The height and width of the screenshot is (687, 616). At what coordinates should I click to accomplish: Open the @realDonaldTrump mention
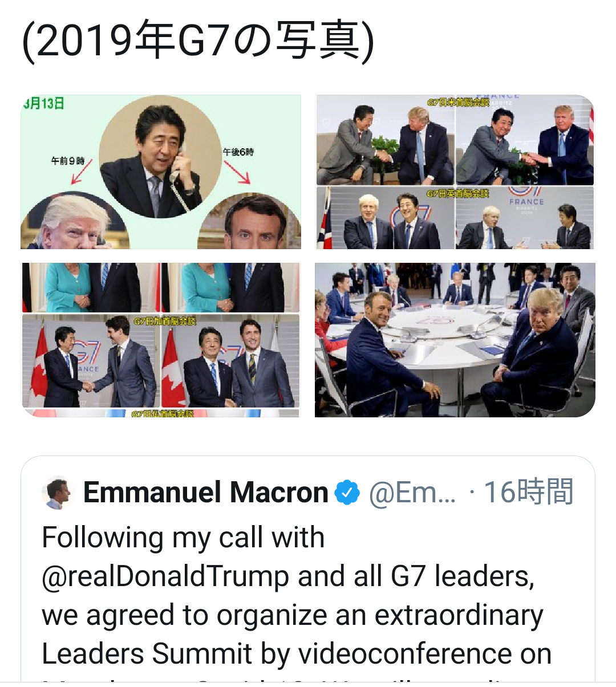tap(165, 576)
